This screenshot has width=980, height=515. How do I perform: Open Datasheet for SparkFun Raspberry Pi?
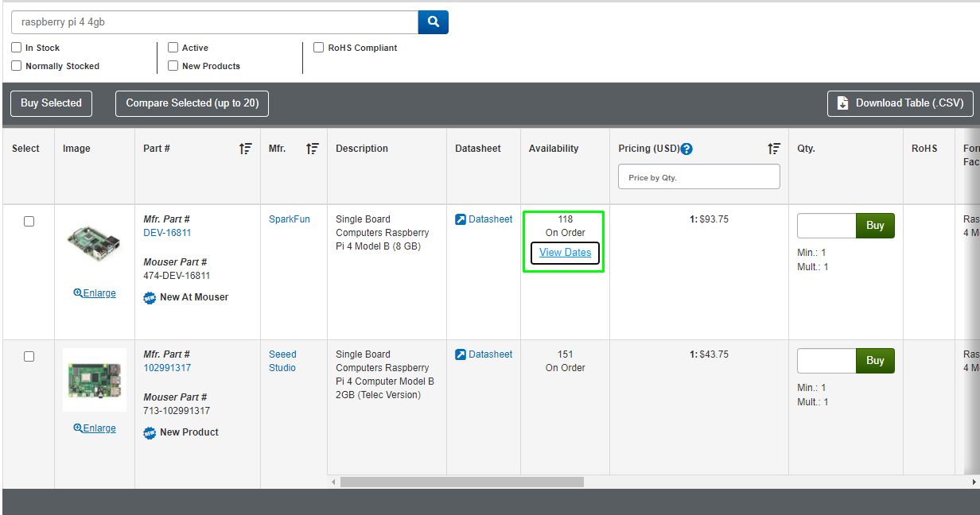[x=484, y=219]
